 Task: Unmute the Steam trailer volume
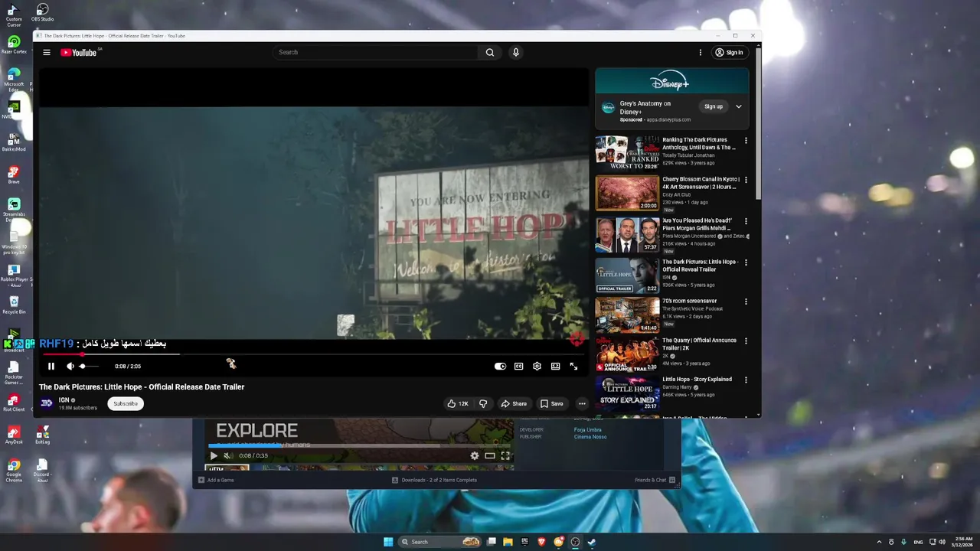click(227, 455)
